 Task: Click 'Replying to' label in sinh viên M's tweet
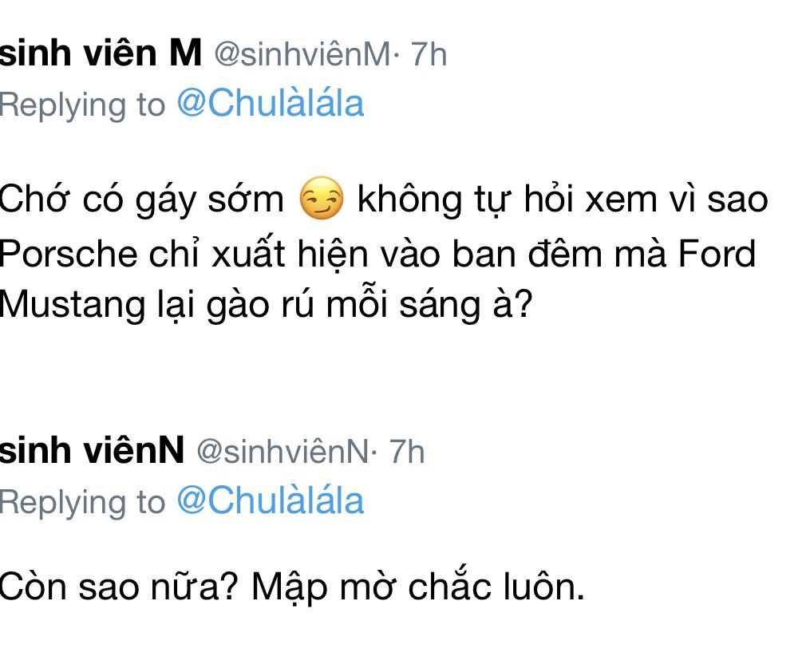pyautogui.click(x=83, y=105)
